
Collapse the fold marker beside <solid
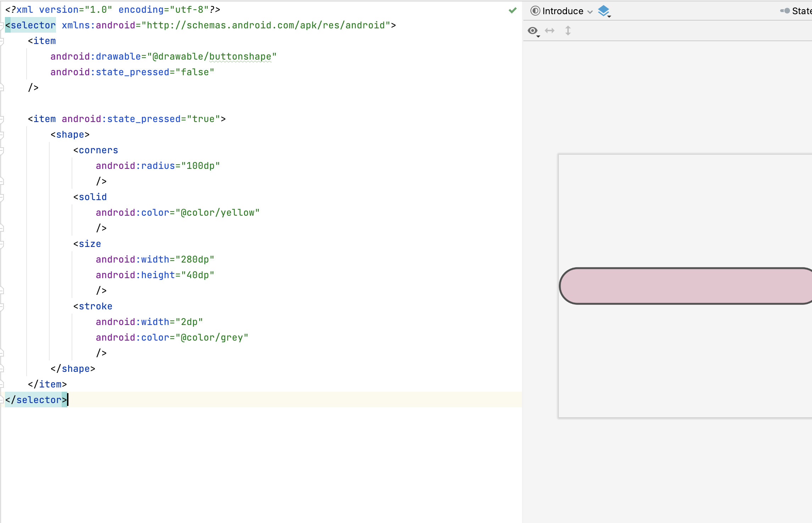[x=2, y=197]
